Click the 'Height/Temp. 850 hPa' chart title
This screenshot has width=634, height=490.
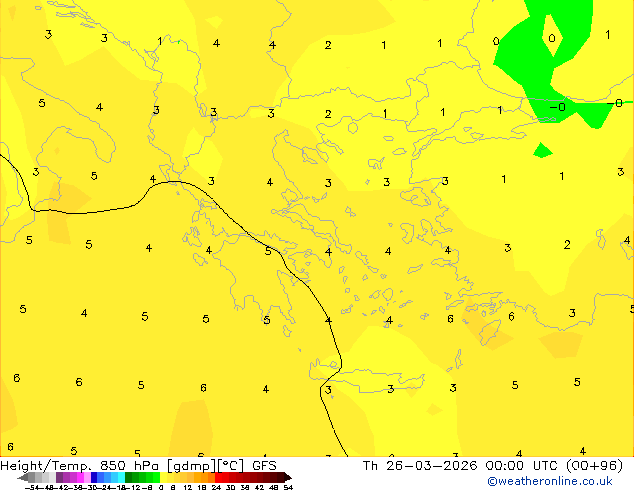(79, 466)
